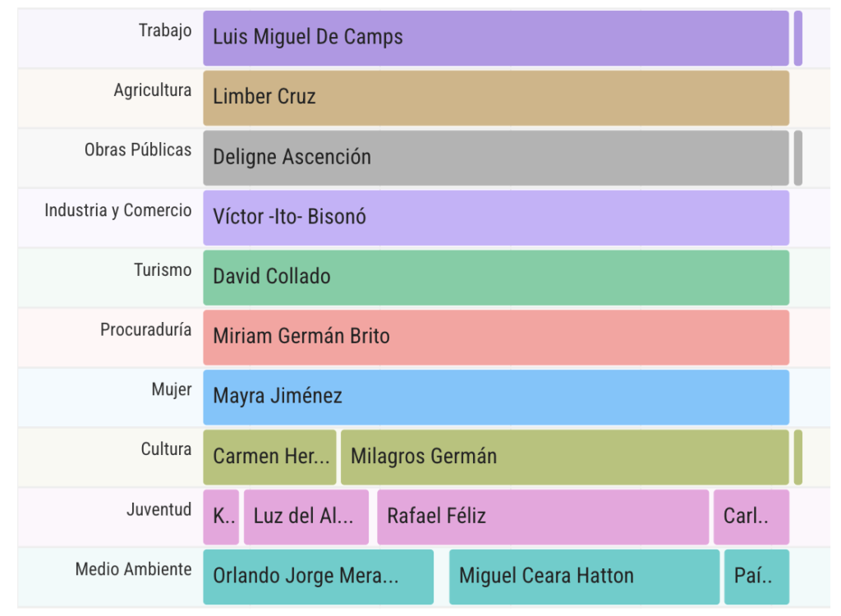Select the Luis Miguel De Camps bar
This screenshot has height=616, width=841.
pos(496,38)
